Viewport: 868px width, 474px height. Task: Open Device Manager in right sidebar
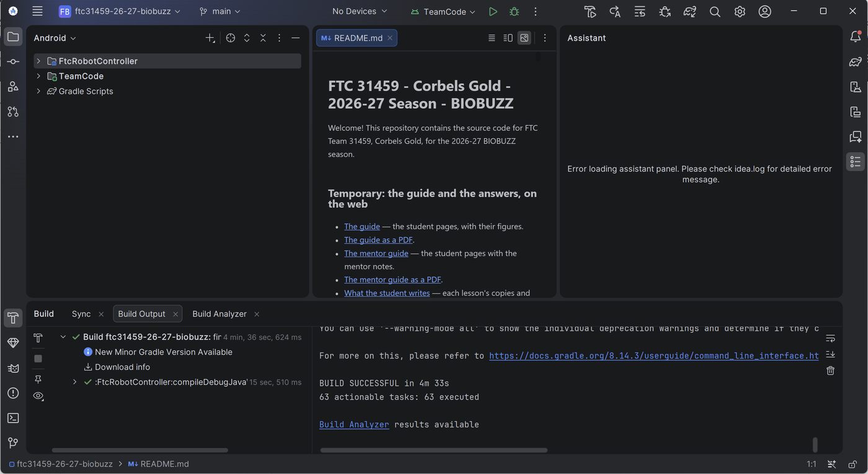click(856, 87)
